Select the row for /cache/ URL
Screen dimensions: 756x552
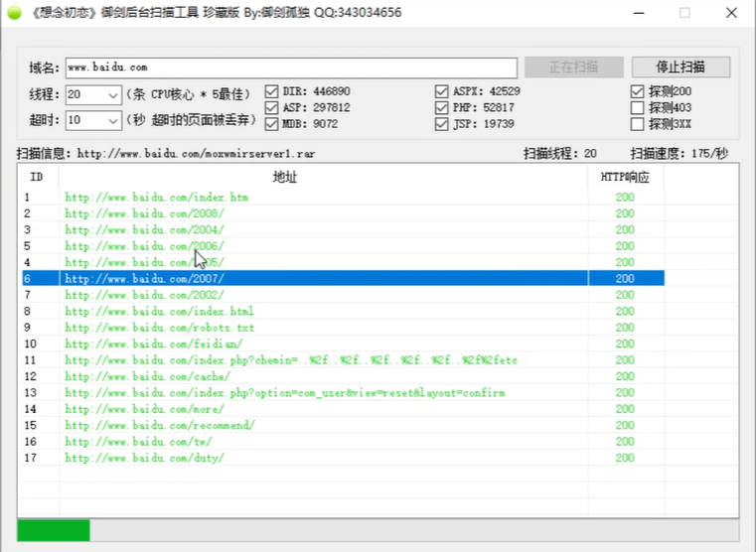pos(344,376)
